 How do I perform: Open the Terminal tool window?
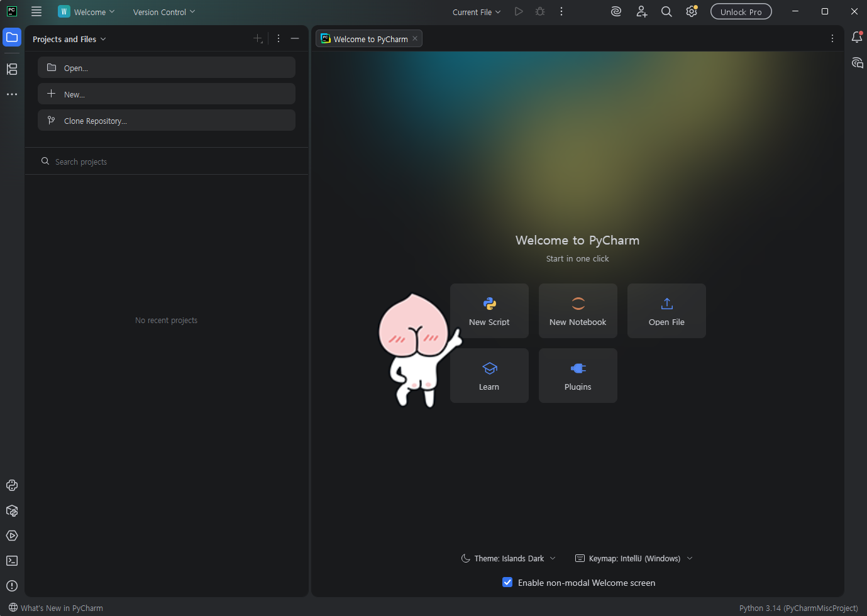click(x=12, y=561)
